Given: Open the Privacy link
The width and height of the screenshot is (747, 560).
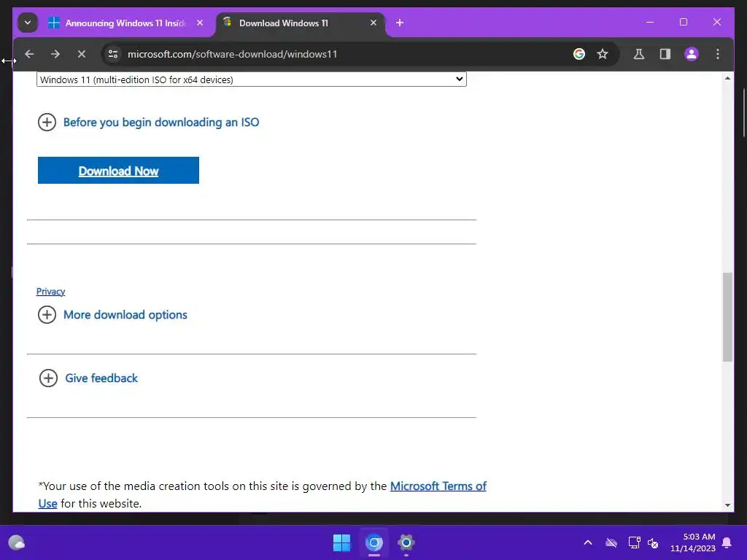Looking at the screenshot, I should (x=50, y=292).
